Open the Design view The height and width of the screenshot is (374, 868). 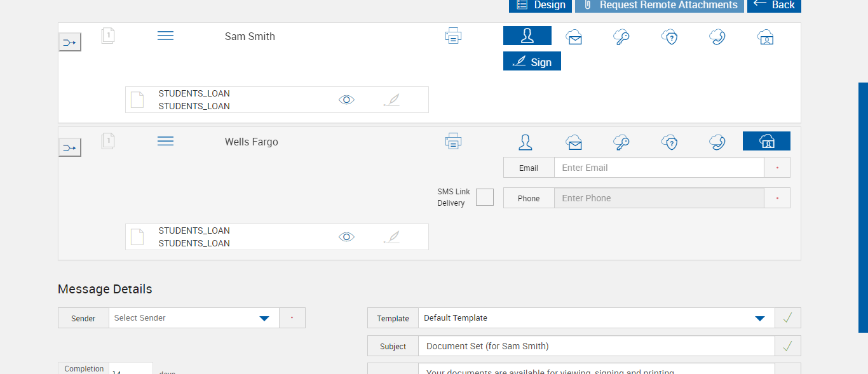(541, 5)
